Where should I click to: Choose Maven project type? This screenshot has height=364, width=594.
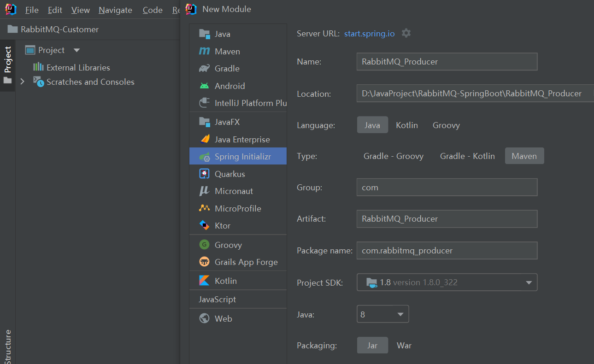tap(524, 156)
